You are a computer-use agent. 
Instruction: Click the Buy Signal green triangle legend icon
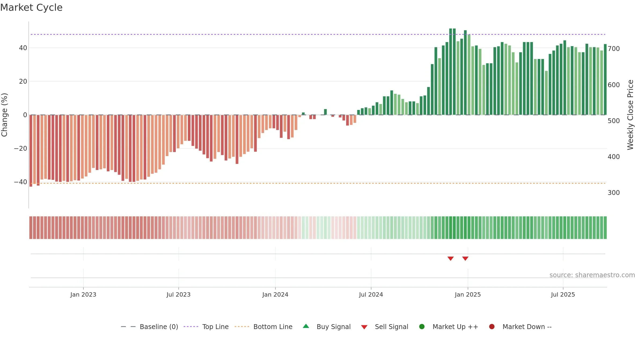click(306, 326)
